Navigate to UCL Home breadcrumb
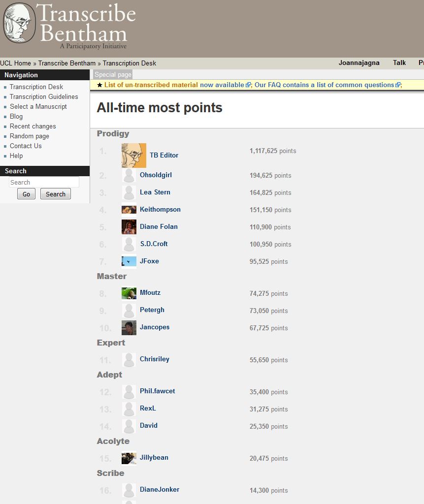 (15, 63)
